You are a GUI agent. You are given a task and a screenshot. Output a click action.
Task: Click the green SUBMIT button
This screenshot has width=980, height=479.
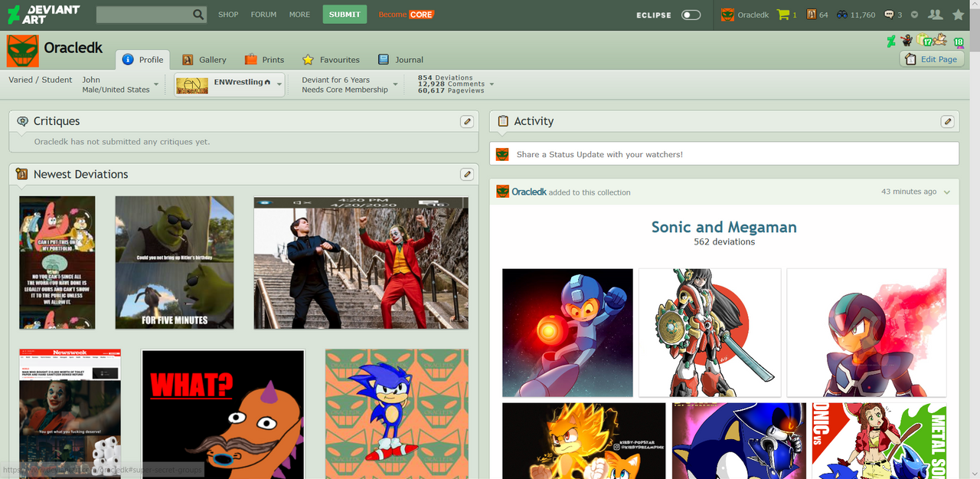pos(345,15)
